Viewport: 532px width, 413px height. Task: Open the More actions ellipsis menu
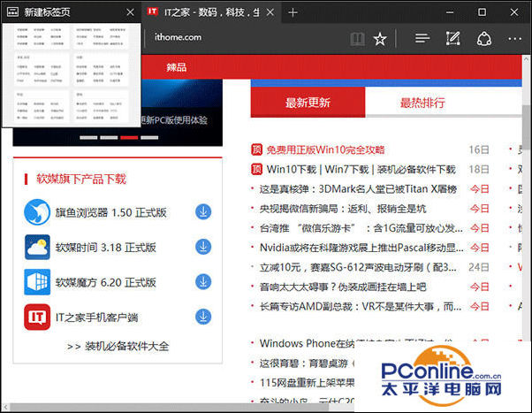(514, 39)
